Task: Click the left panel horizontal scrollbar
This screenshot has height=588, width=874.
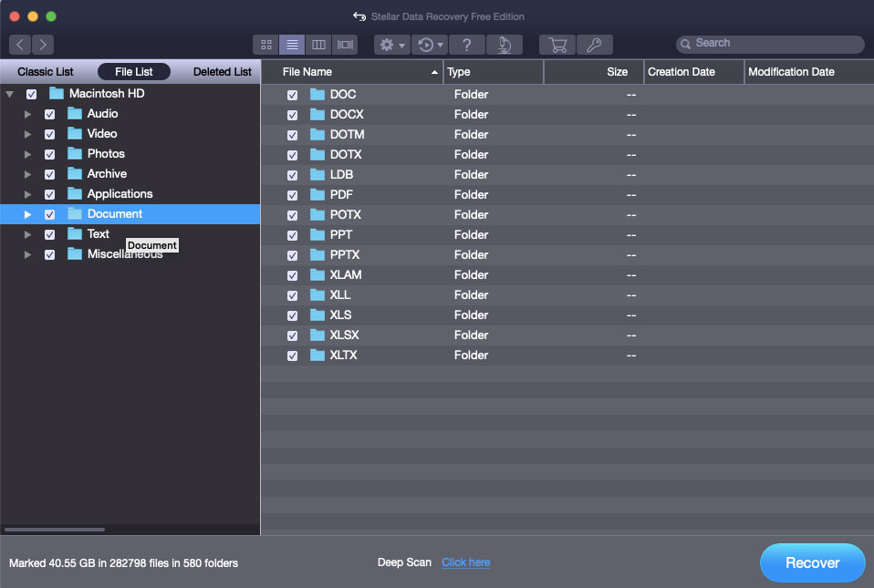Action: pos(55,530)
